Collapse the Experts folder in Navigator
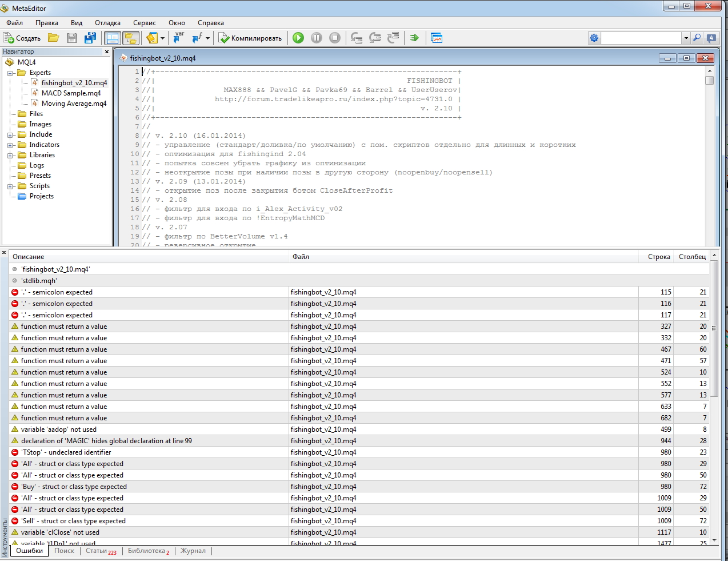The image size is (728, 561). 10,73
